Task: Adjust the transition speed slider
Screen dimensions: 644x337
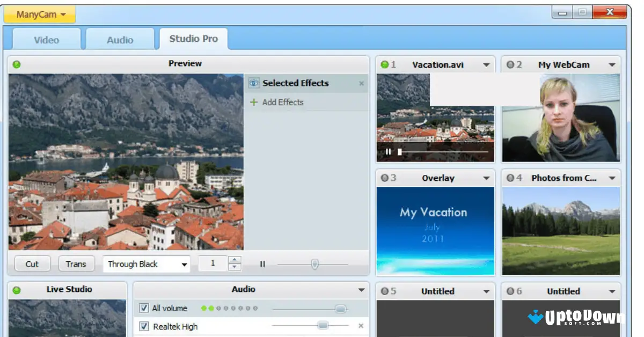Action: [x=314, y=263]
